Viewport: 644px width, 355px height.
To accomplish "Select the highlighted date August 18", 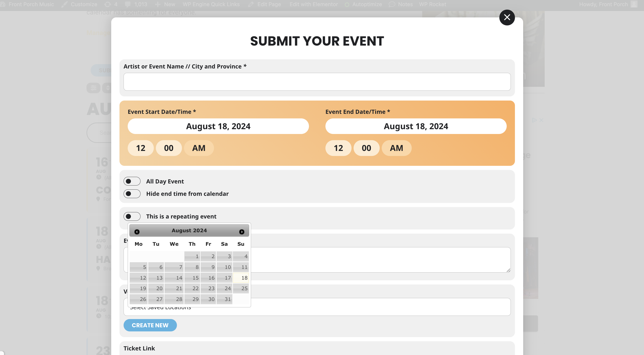I will 241,278.
